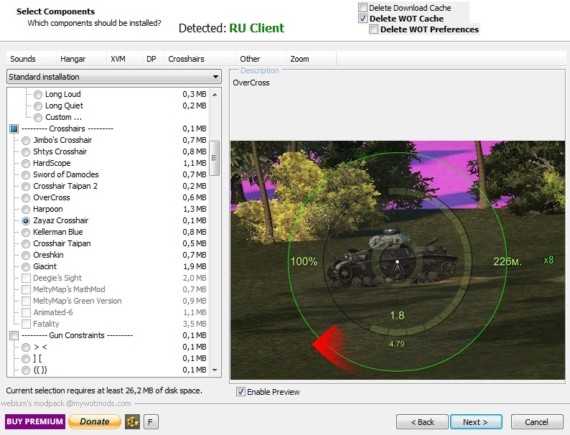Visit the webium's modpack @mywotmods.com link
Viewport: 570px width, 435px height.
coord(66,403)
